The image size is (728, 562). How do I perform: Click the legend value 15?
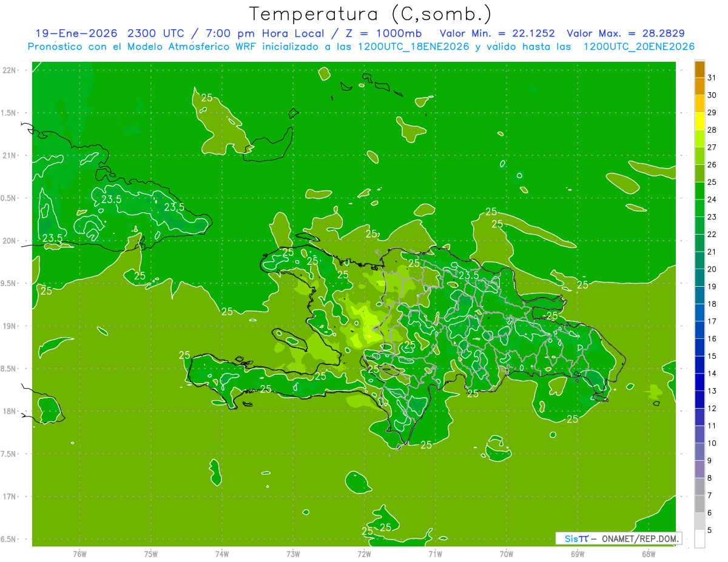click(712, 356)
